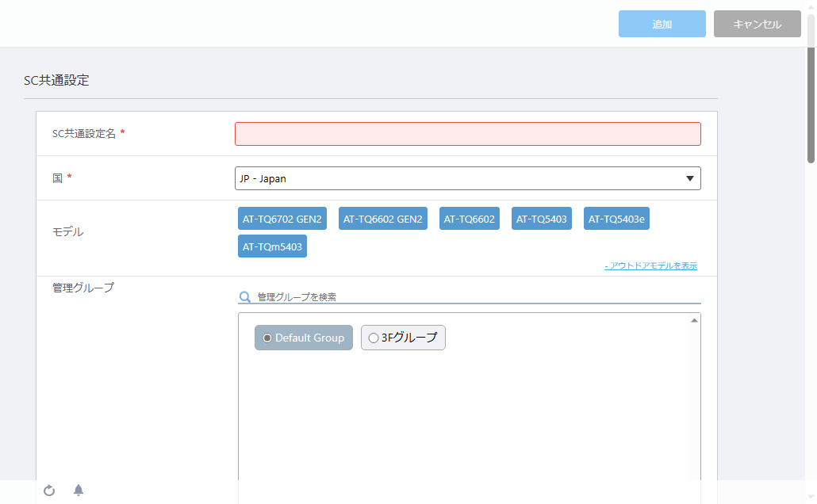The width and height of the screenshot is (817, 504).
Task: Click the SC共通設定 section heading
Action: (56, 80)
